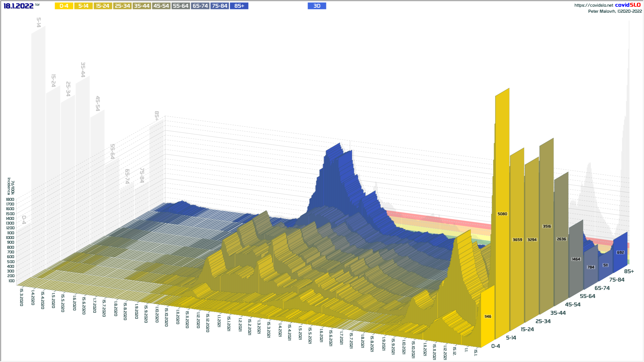Toggle the 0-4 age group button

(x=64, y=6)
